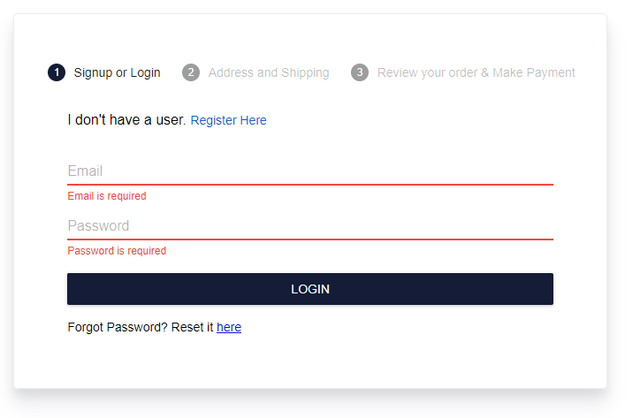
Task: Click the "I don't have a user." text
Action: [x=127, y=120]
